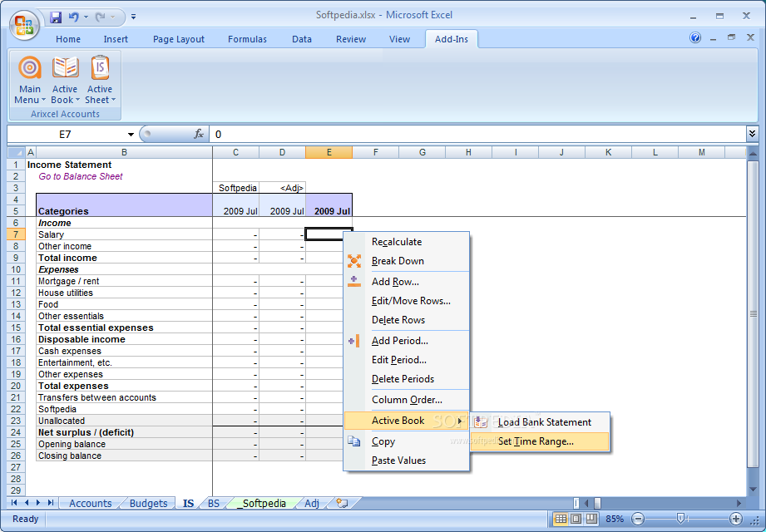The height and width of the screenshot is (532, 766).
Task: Select Edit/Move Rows... menu entry
Action: (411, 301)
